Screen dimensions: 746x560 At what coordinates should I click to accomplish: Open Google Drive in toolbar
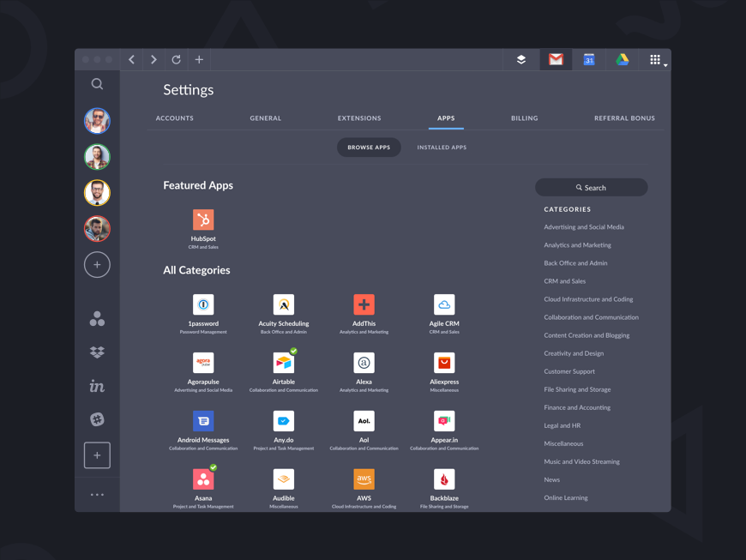click(x=623, y=59)
